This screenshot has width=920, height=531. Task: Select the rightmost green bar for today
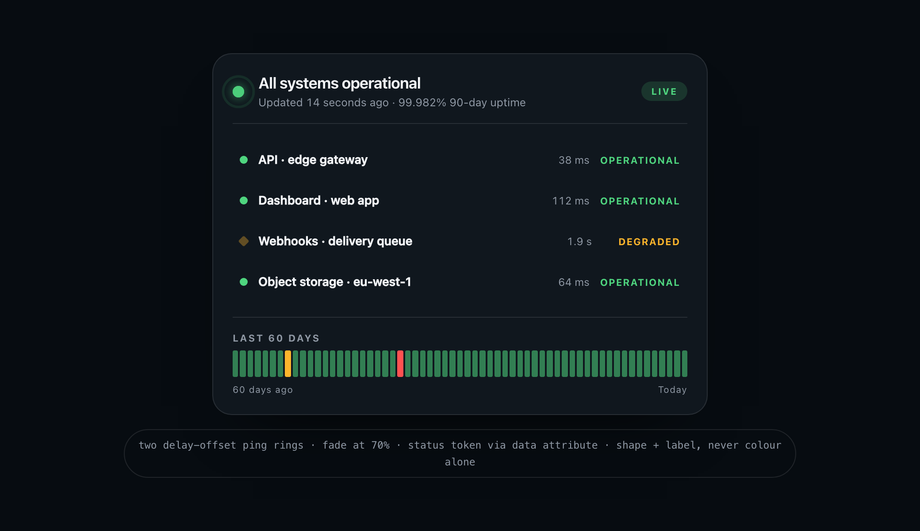click(x=684, y=364)
